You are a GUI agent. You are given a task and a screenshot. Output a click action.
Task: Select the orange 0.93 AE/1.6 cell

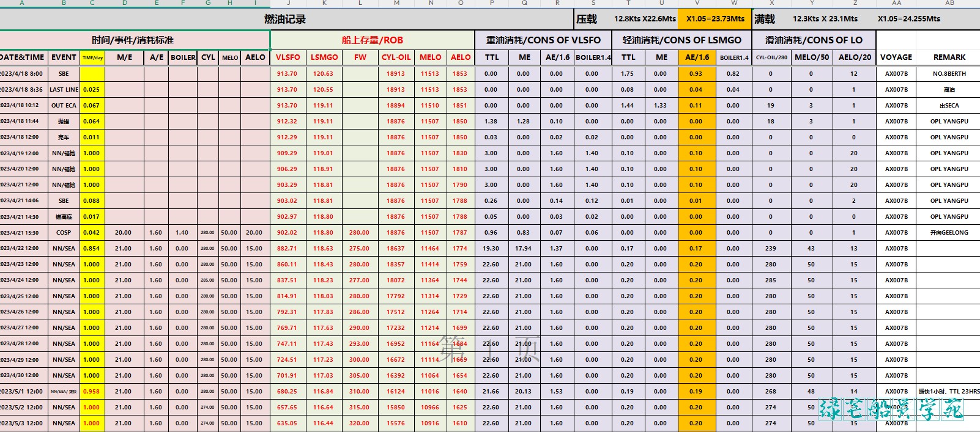(696, 74)
